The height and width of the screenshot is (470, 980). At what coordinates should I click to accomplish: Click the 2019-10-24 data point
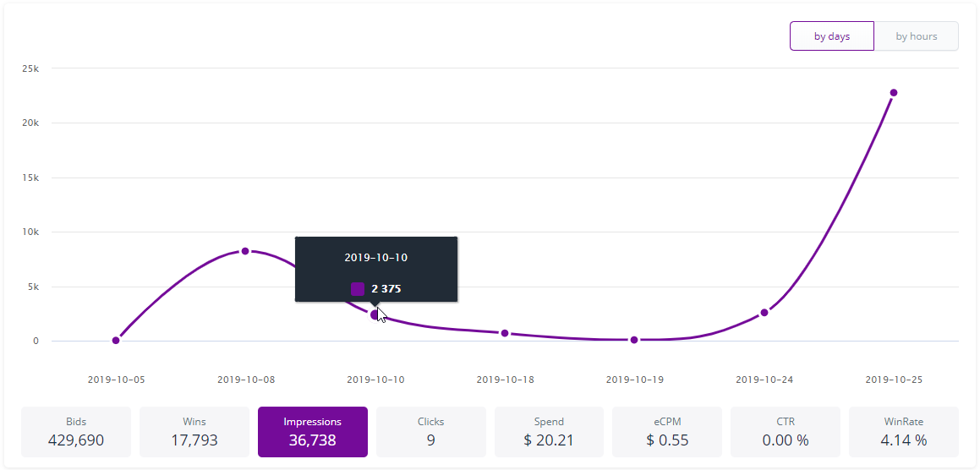[x=764, y=313]
